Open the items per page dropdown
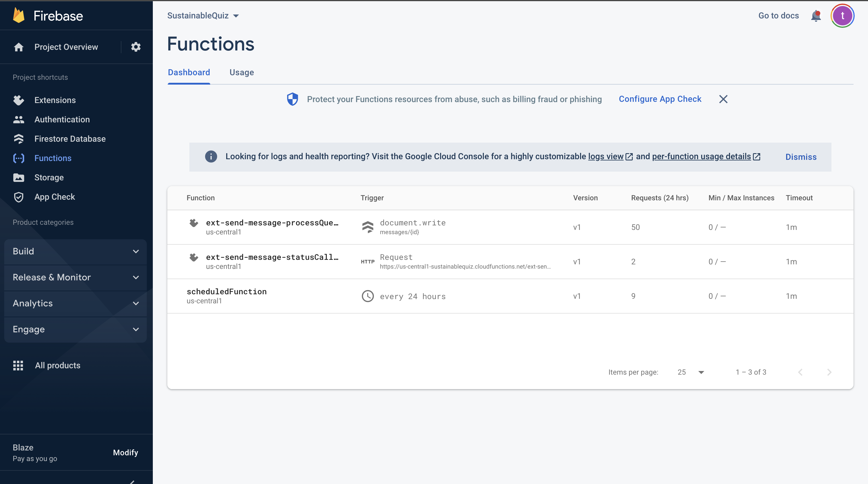 pyautogui.click(x=691, y=372)
